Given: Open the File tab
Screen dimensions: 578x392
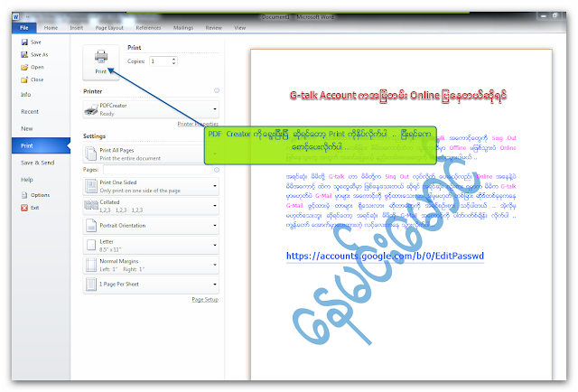Looking at the screenshot, I should click(24, 28).
